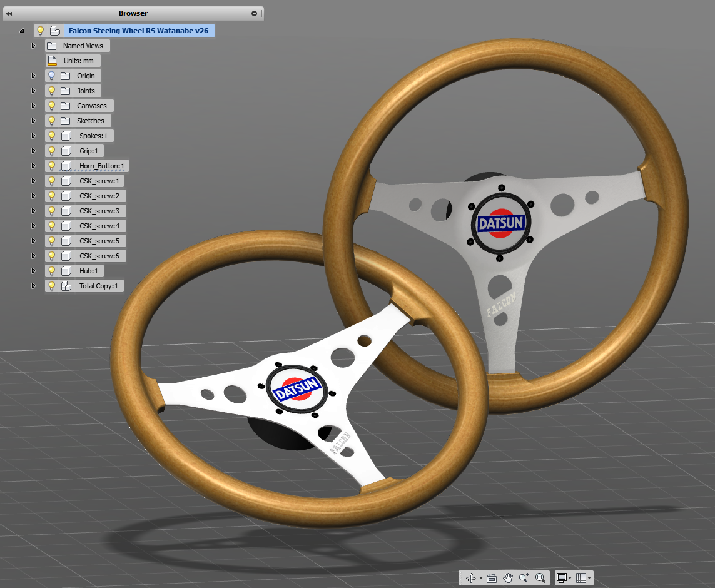
Task: Click the Grip:1 component icon
Action: tap(66, 151)
